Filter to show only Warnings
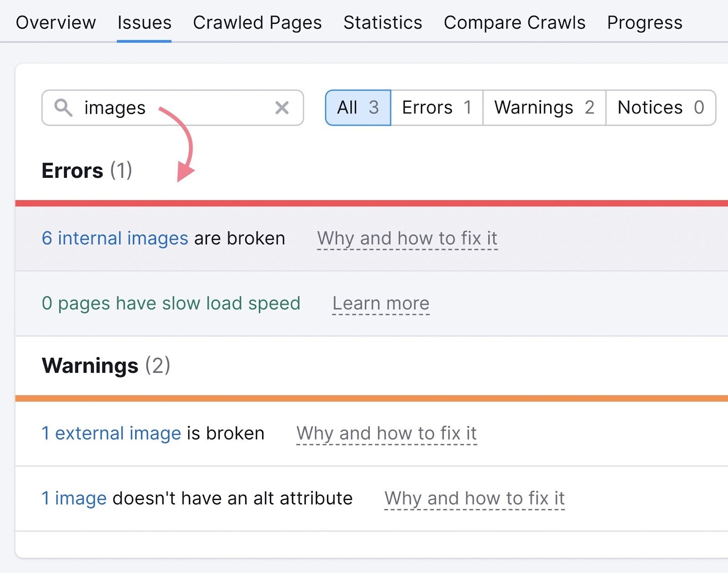 (x=543, y=108)
